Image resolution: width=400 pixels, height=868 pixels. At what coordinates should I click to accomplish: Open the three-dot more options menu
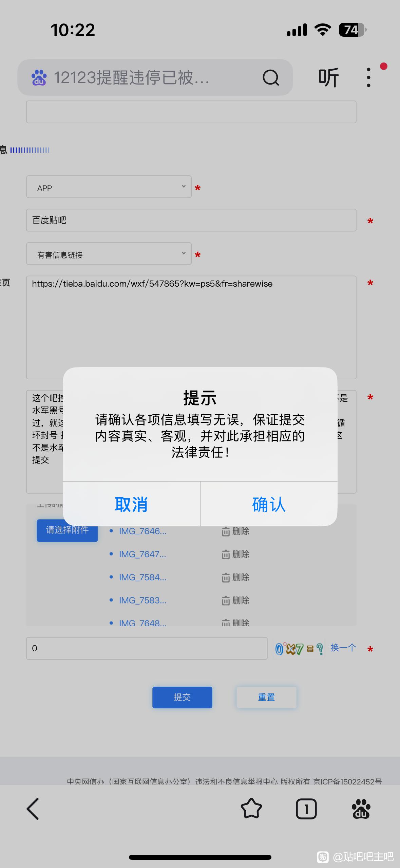coord(368,78)
